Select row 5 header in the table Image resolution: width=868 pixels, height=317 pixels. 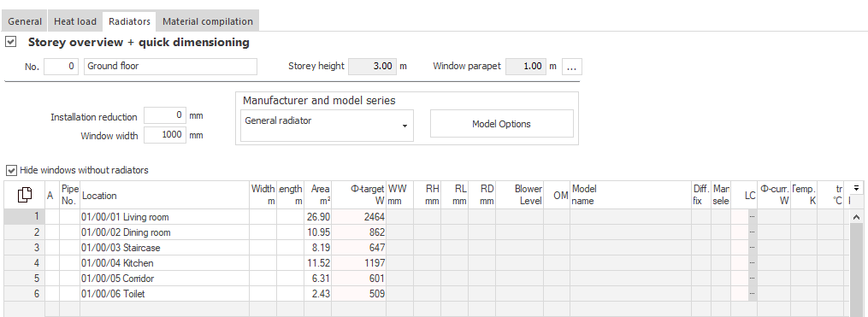(24, 279)
